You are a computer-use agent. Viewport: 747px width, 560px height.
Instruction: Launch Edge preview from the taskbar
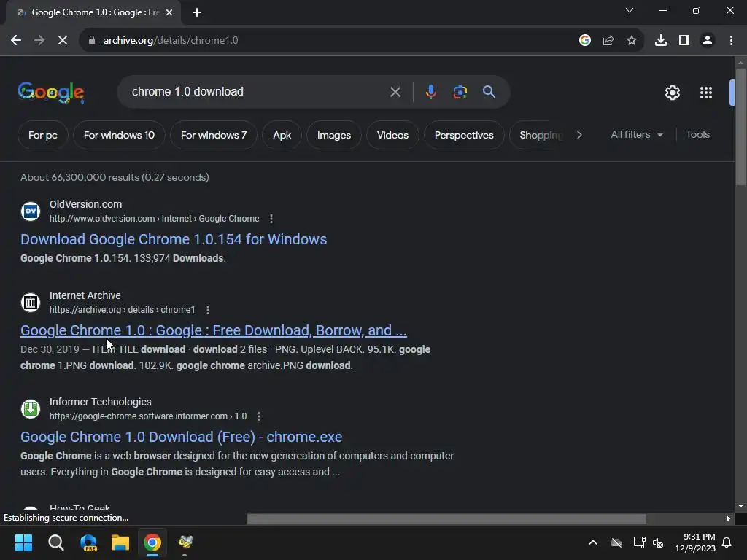[88, 542]
